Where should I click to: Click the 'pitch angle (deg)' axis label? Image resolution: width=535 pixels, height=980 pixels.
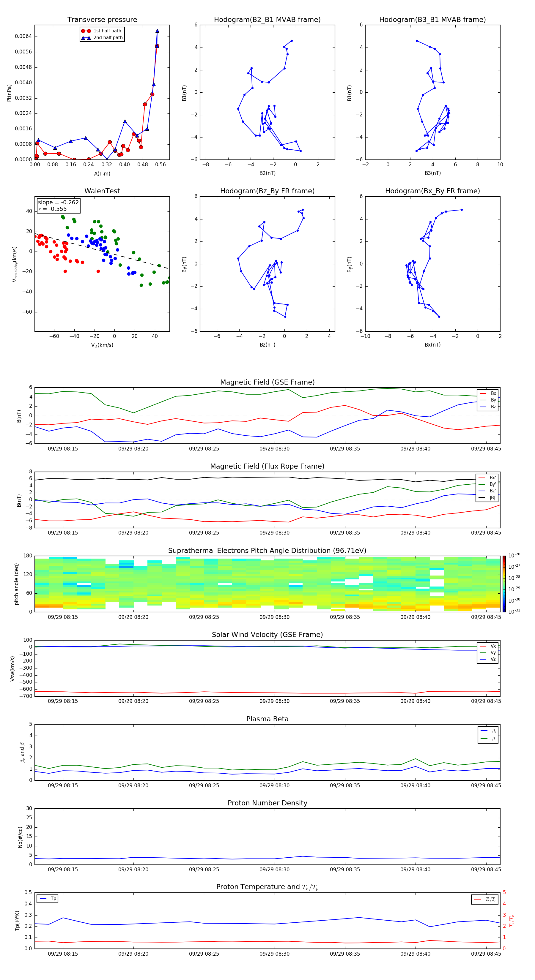coord(16,584)
